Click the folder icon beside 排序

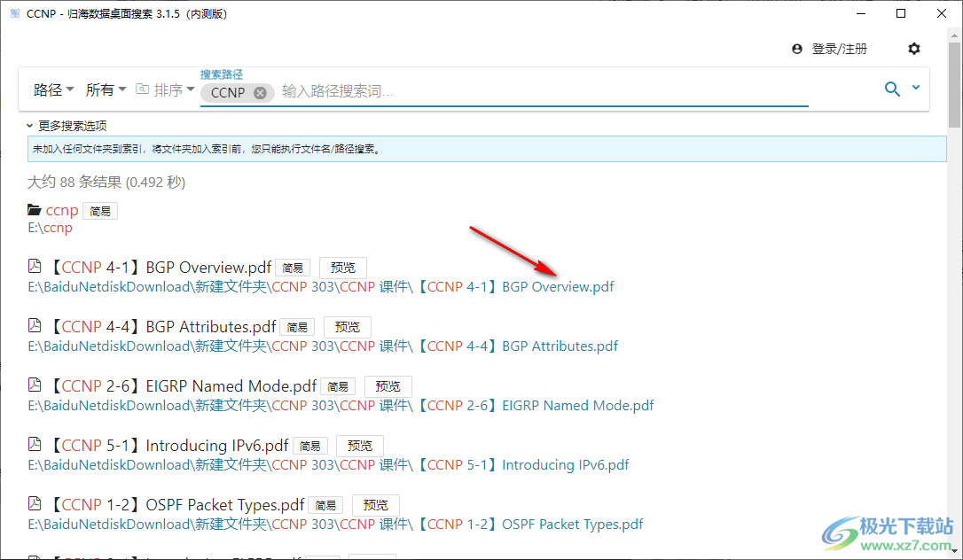142,89
